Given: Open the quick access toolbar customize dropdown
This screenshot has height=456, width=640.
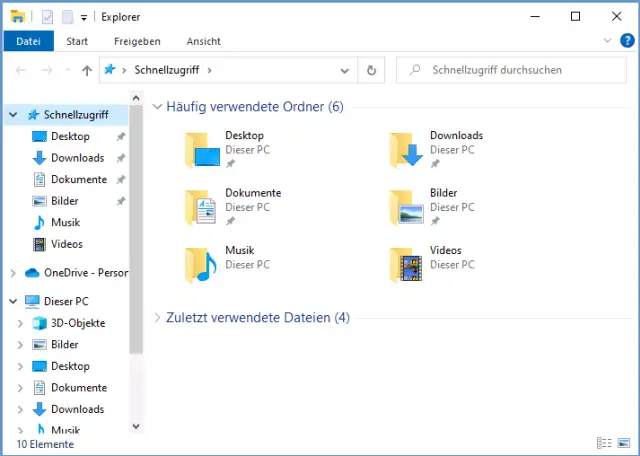Looking at the screenshot, I should point(83,17).
